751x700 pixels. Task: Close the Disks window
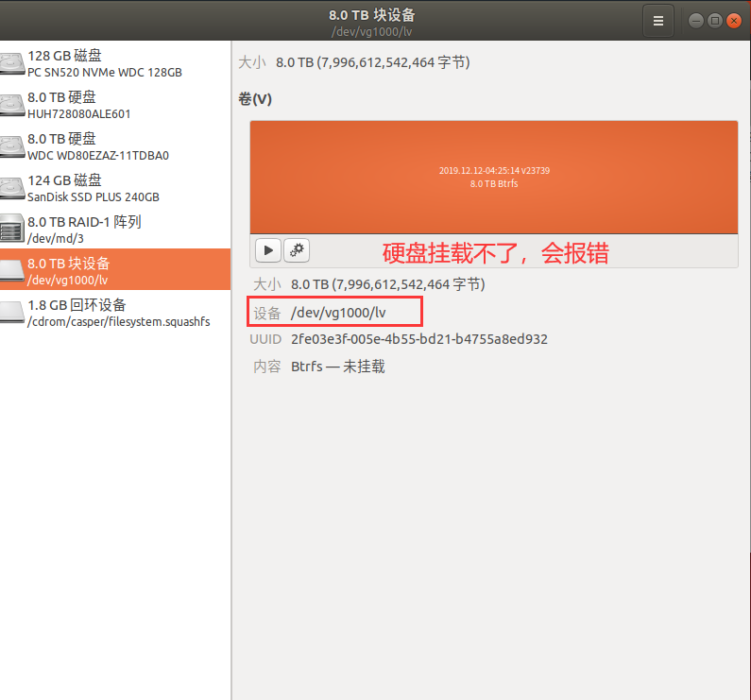(733, 20)
